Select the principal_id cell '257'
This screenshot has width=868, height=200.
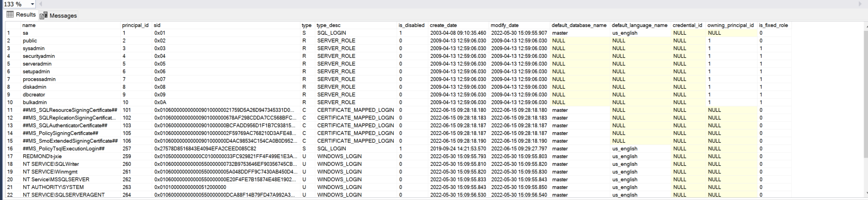click(136, 149)
